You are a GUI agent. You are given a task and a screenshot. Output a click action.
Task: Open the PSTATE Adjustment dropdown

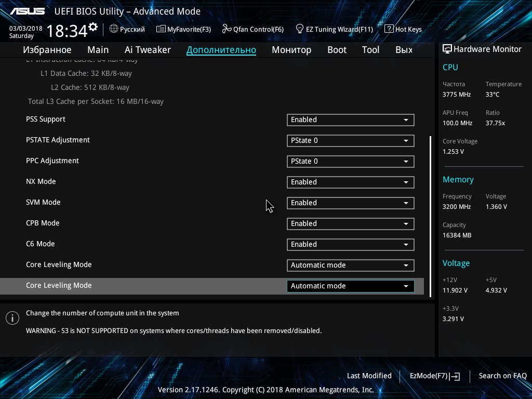coord(351,140)
